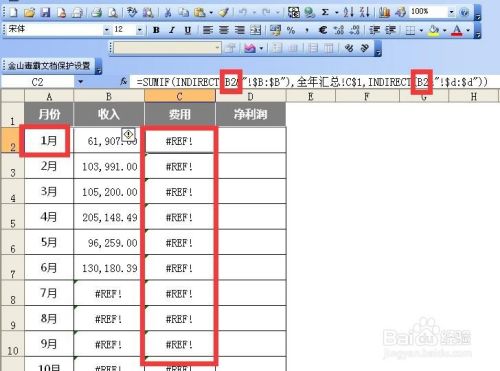This screenshot has height=371, width=500.
Task: Toggle Align Left
Action: tap(208, 30)
